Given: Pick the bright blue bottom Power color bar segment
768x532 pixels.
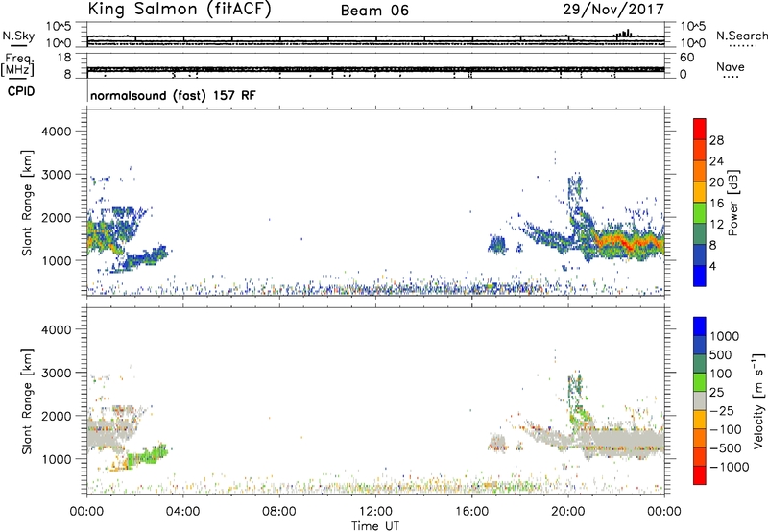Looking at the screenshot, I should pos(700,277).
